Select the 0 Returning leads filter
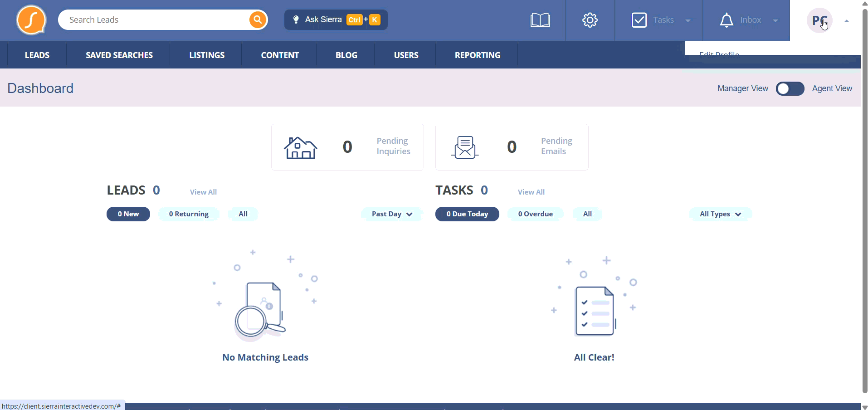 [189, 214]
